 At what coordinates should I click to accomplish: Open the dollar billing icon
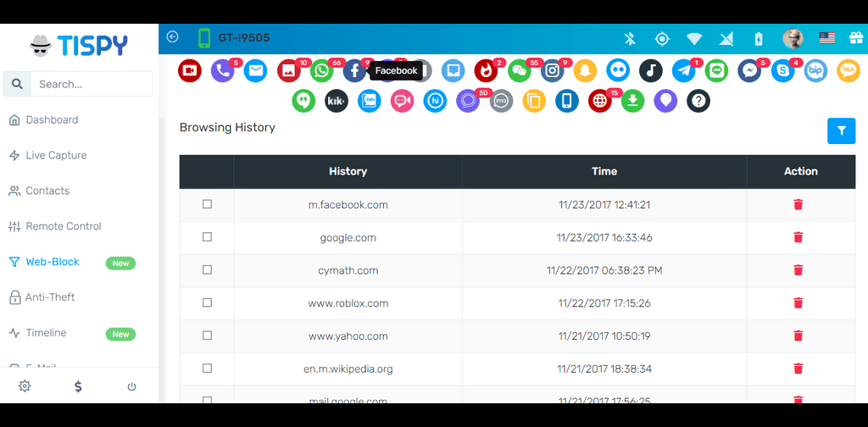(x=78, y=386)
